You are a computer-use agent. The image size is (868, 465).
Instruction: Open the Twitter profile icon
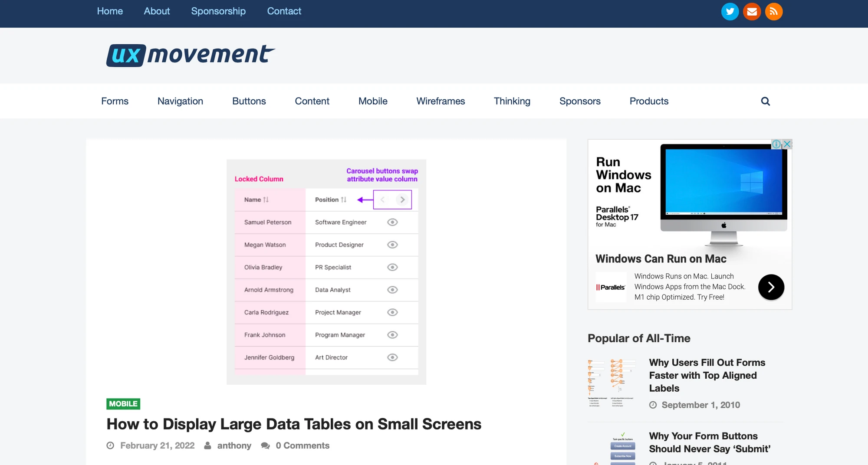730,11
